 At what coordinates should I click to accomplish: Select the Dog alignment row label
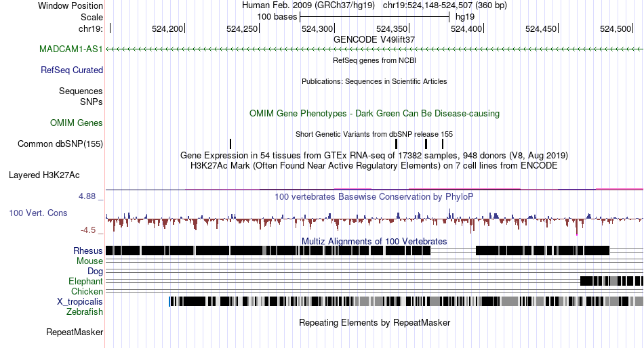[x=96, y=271]
